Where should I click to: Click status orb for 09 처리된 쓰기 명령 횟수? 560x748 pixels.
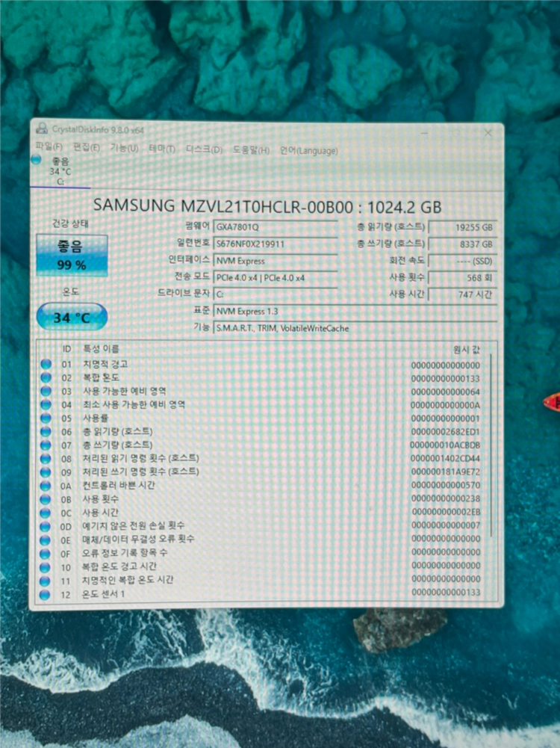click(x=46, y=472)
